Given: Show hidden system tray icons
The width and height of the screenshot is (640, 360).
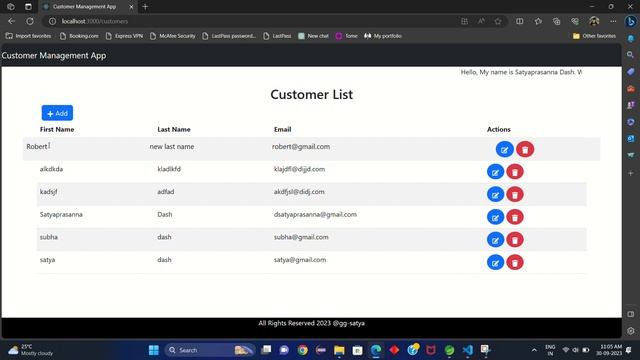Looking at the screenshot, I should [534, 350].
